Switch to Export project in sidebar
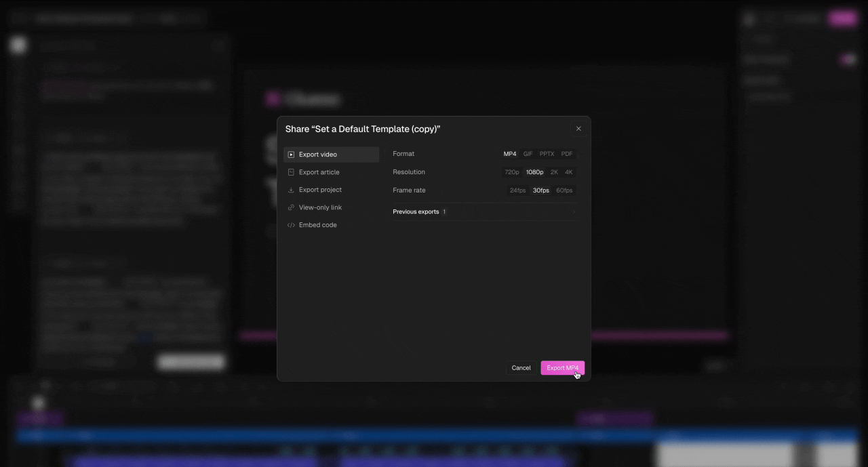Image resolution: width=868 pixels, height=467 pixels. tap(331, 190)
